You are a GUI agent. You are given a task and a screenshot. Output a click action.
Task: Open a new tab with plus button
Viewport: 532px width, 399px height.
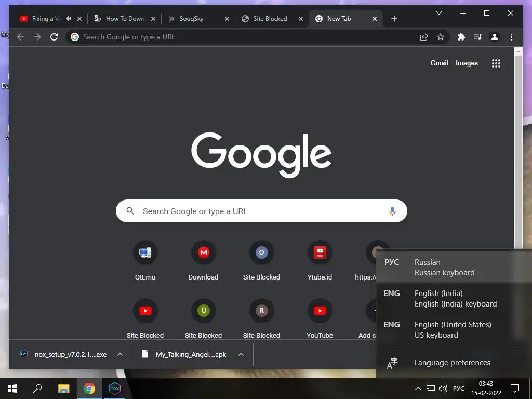(x=394, y=19)
